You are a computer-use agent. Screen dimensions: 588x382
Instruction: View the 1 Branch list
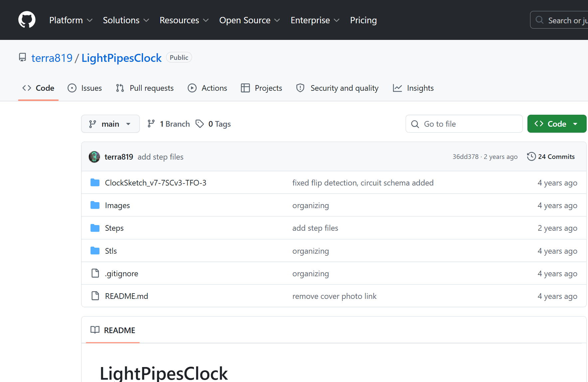coord(169,124)
